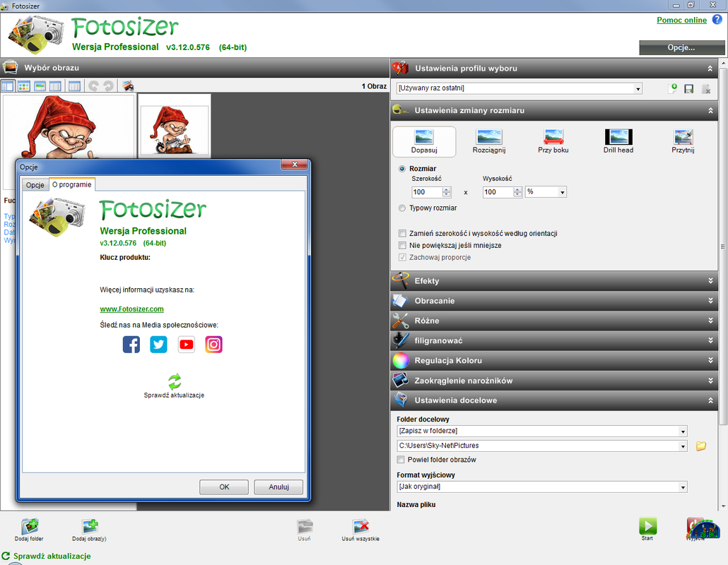This screenshot has height=565, width=728.
Task: Increase width with the Szerokość stepper
Action: pos(447,190)
